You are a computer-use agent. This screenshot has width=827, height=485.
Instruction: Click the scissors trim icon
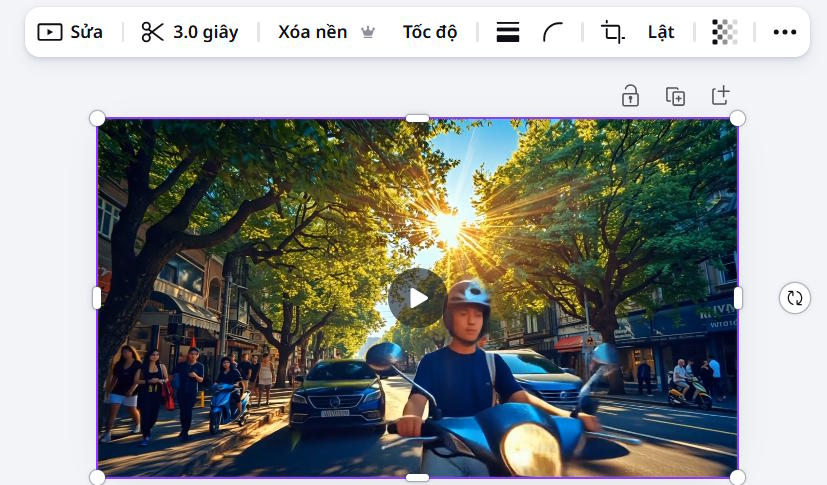(152, 32)
